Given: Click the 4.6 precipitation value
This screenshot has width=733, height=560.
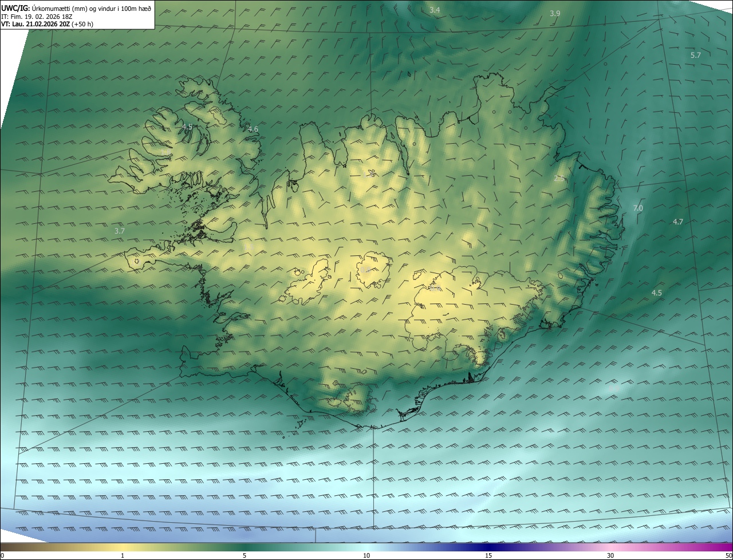Looking at the screenshot, I should [x=253, y=129].
